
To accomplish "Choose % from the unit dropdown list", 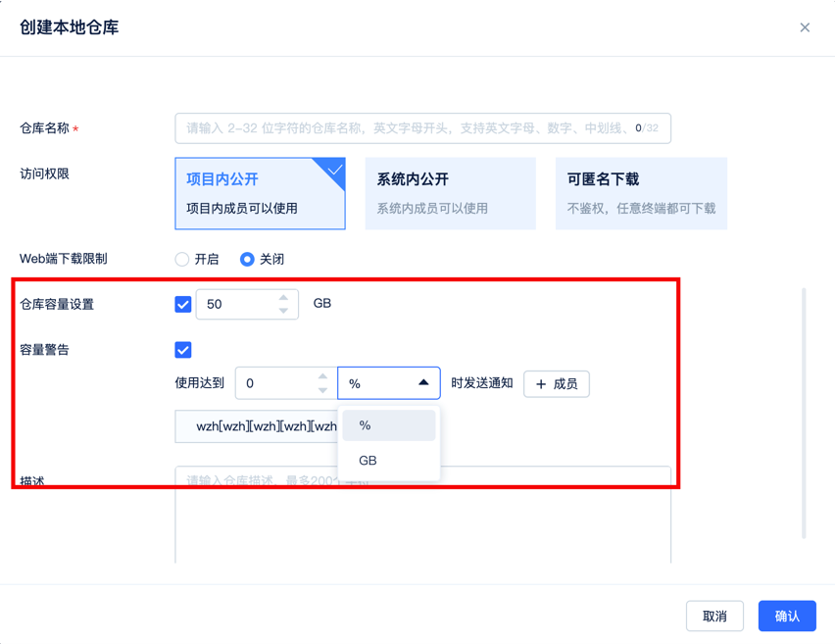I will (x=388, y=425).
